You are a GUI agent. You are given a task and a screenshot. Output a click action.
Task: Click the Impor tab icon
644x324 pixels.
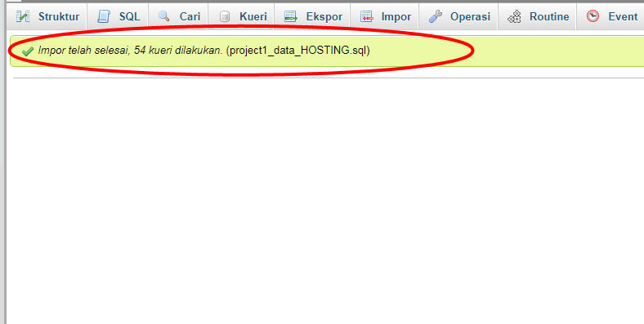(x=367, y=16)
